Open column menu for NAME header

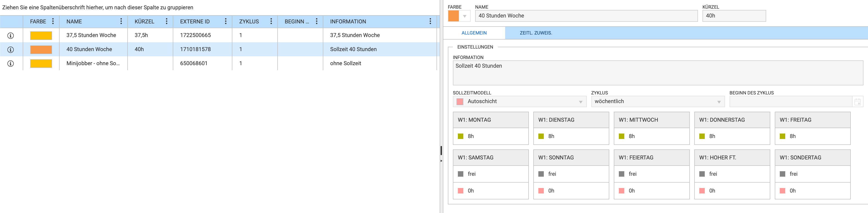(121, 22)
